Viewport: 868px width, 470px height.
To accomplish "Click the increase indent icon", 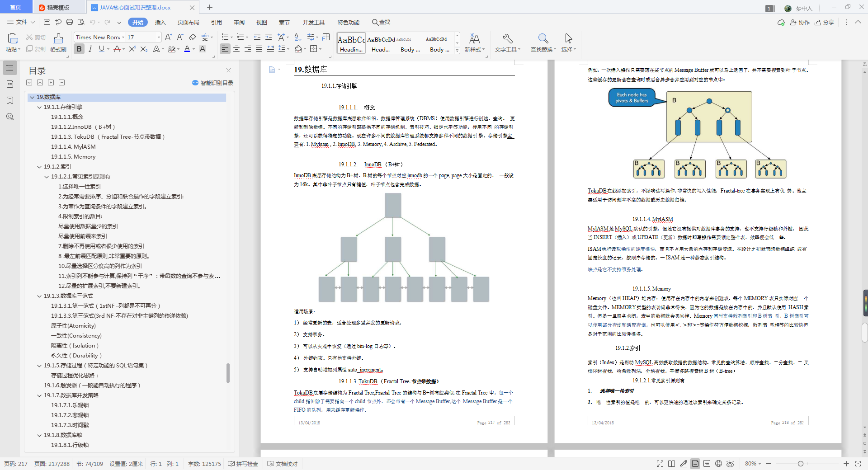I will (x=269, y=37).
